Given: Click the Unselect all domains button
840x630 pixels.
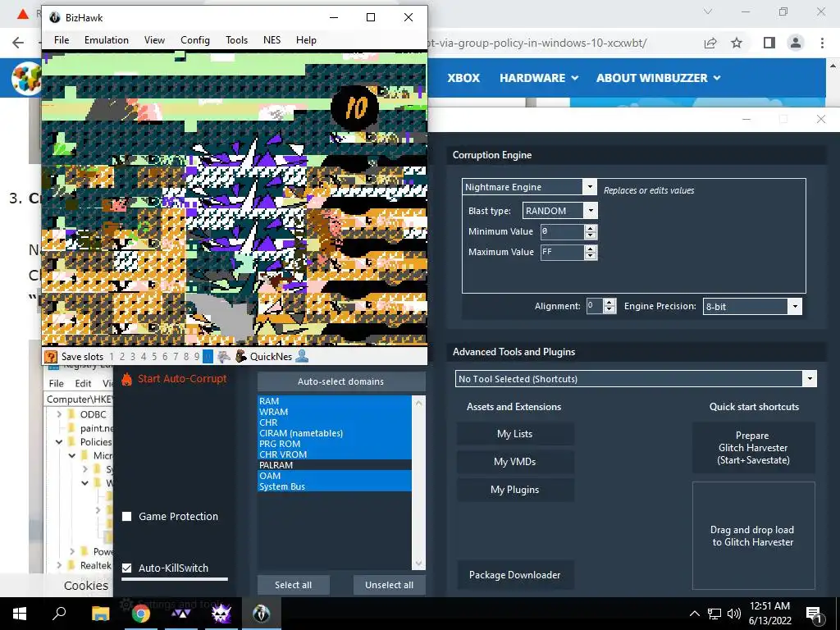Looking at the screenshot, I should coord(390,585).
